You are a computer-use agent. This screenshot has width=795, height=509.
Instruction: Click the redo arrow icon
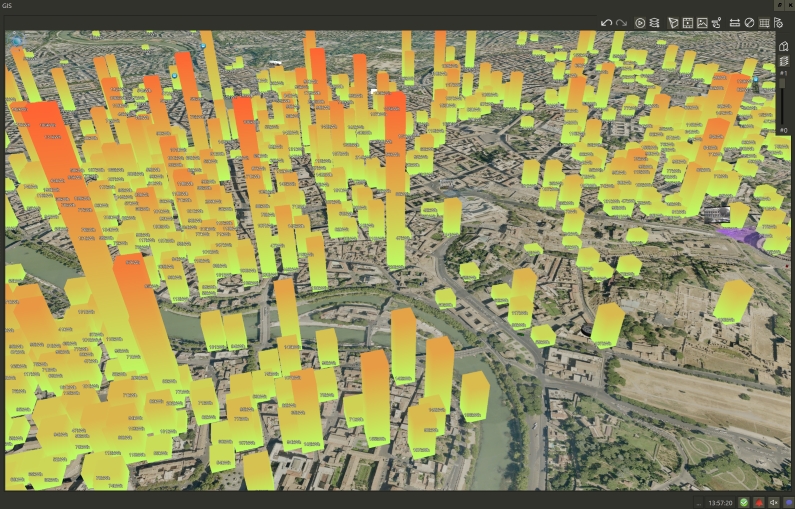tap(621, 23)
